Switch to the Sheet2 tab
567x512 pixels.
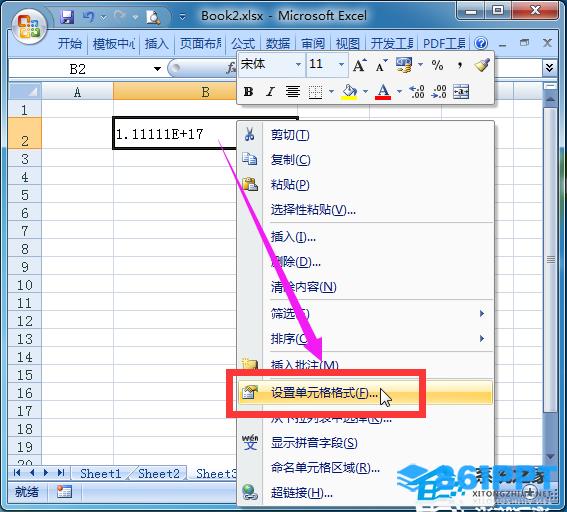pyautogui.click(x=158, y=473)
